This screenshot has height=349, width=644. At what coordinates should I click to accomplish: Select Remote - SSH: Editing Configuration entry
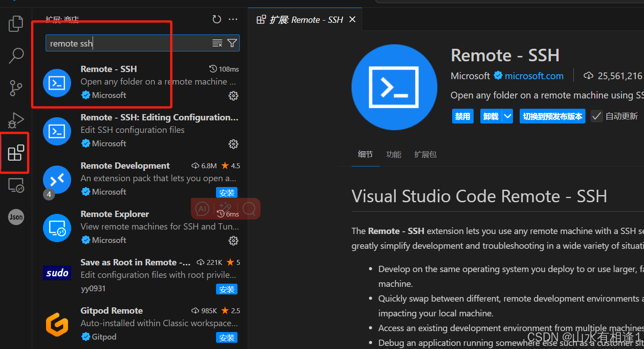click(141, 131)
